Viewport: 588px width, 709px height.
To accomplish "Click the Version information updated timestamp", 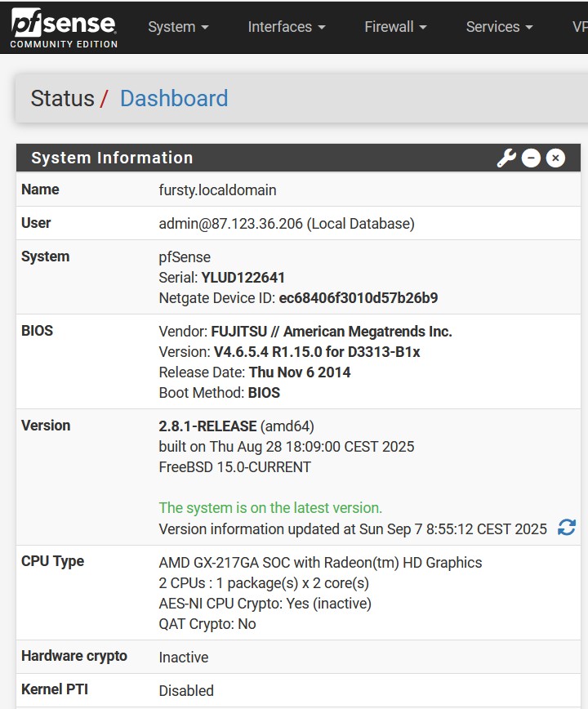I will click(x=353, y=529).
